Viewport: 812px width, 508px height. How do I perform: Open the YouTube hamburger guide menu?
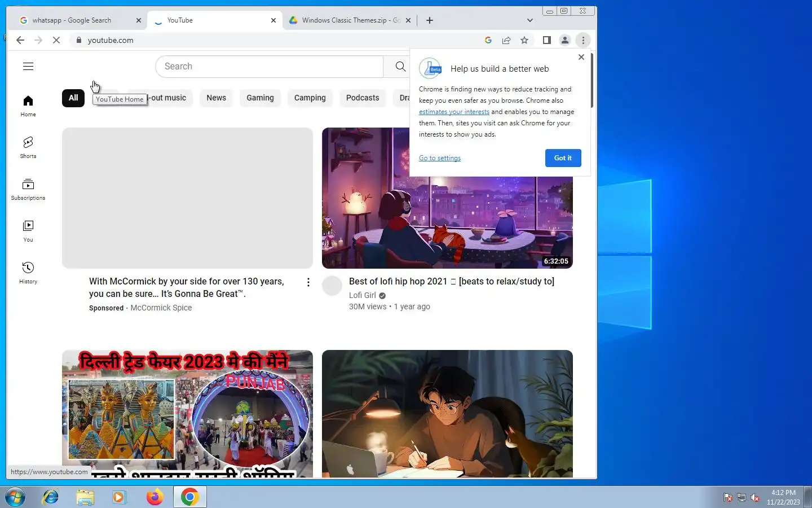pos(28,66)
